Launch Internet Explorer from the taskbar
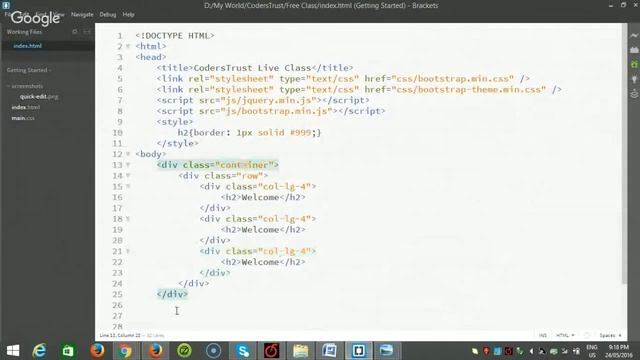The width and height of the screenshot is (640, 360). tap(40, 351)
